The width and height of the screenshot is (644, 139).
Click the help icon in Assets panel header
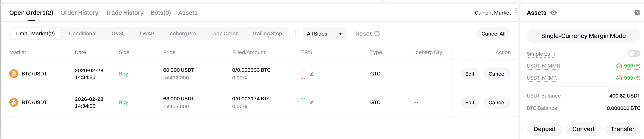(637, 13)
